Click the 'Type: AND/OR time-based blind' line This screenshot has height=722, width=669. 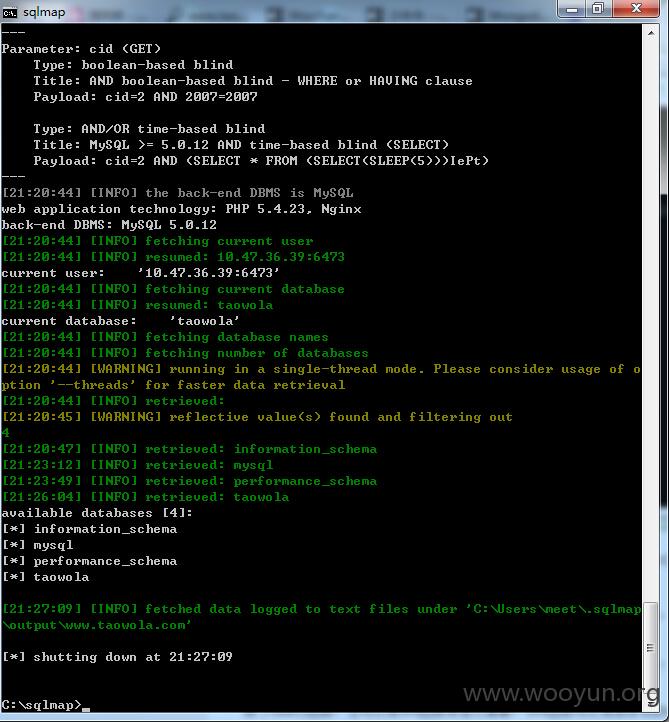149,128
